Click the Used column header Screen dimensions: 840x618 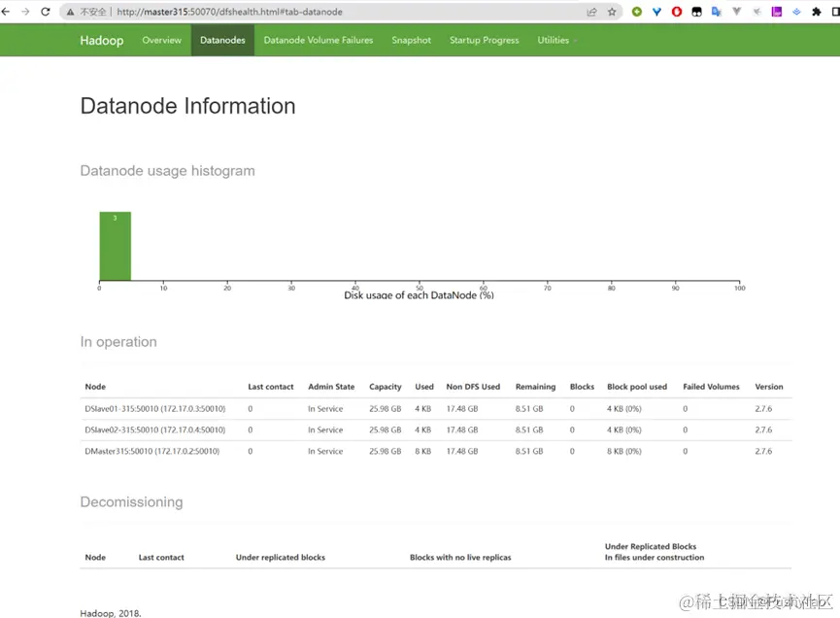click(424, 387)
